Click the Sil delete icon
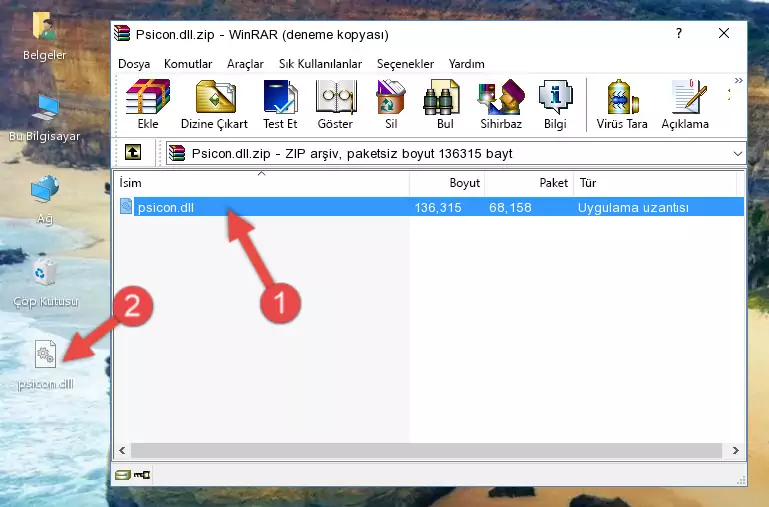The image size is (769, 507). [391, 104]
